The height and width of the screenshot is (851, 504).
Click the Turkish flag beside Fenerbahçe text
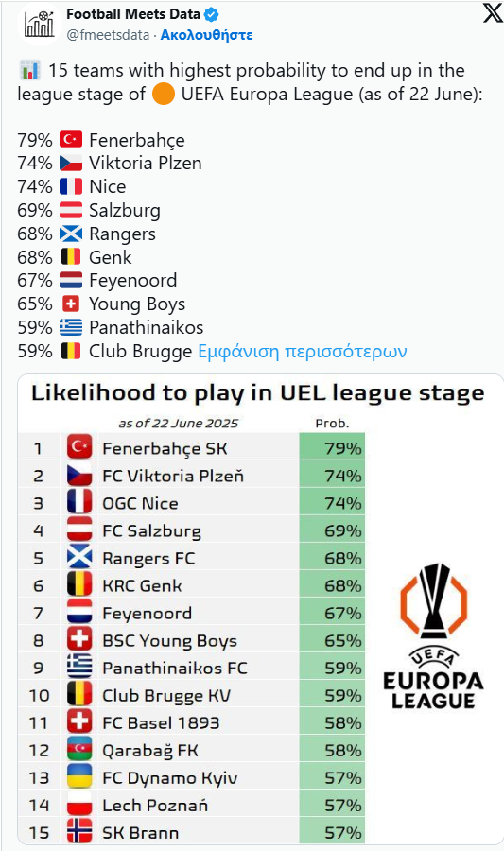point(71,140)
